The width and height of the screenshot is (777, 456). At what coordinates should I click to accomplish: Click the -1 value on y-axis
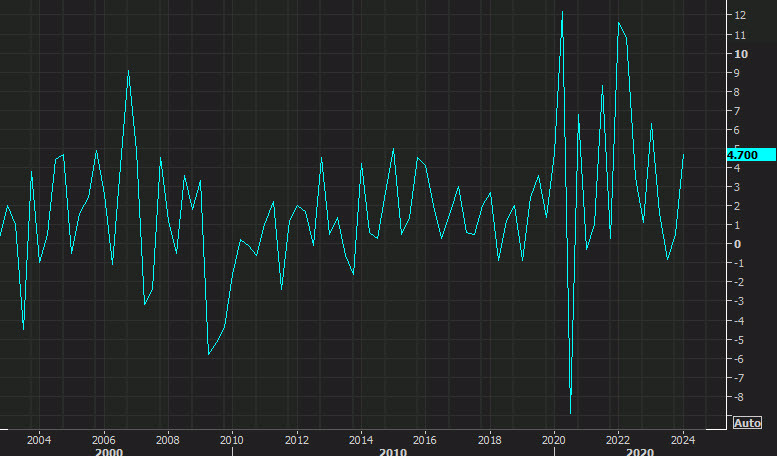[x=737, y=263]
